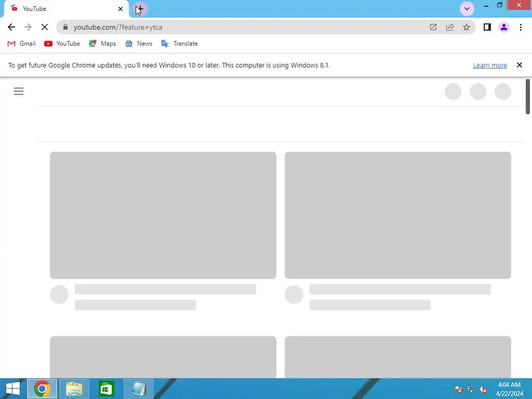Click the forward navigation arrow
This screenshot has width=532, height=399.
pos(28,27)
